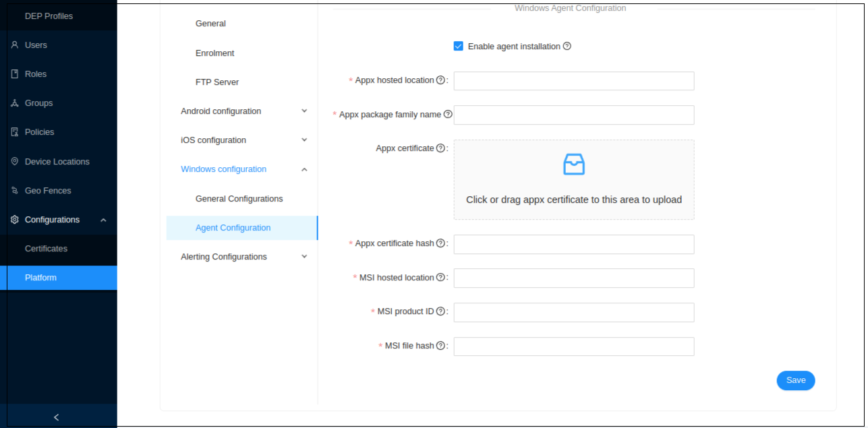868x428 pixels.
Task: Open Device Locations via its pin icon
Action: 13,161
